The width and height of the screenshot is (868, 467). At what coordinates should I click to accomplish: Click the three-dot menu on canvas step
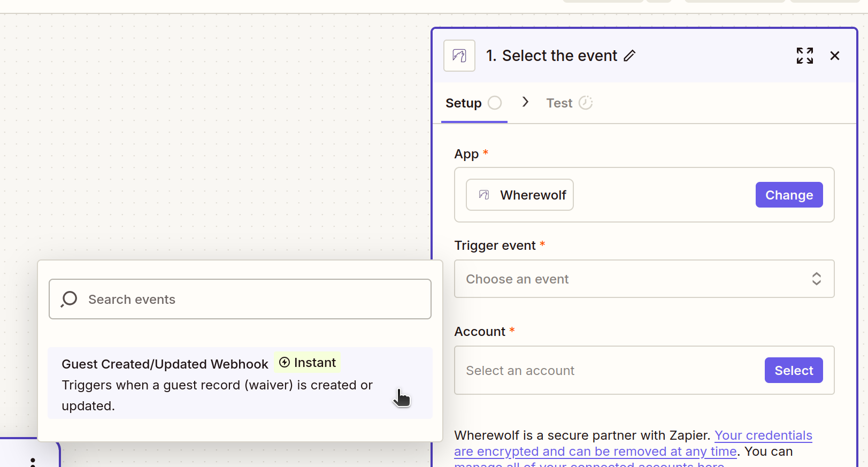point(33,462)
